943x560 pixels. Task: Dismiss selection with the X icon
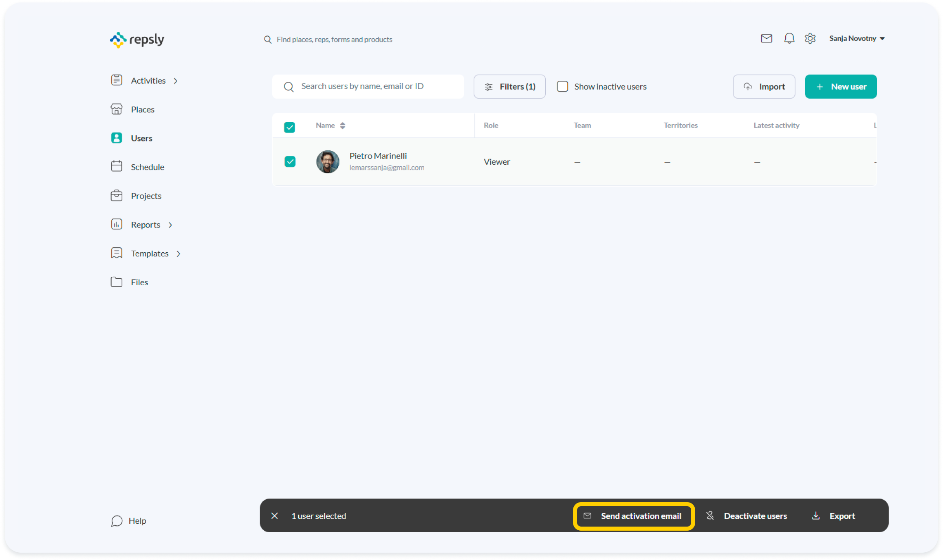click(274, 516)
